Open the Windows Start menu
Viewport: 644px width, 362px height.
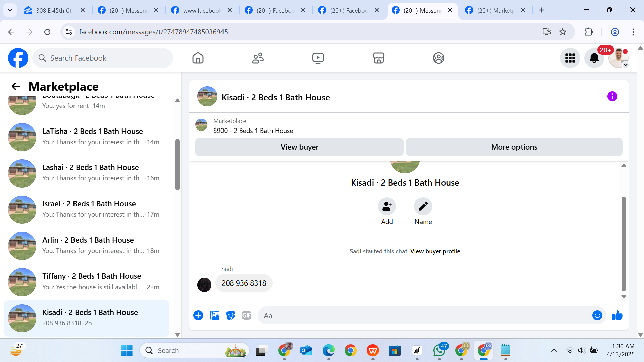(127, 351)
